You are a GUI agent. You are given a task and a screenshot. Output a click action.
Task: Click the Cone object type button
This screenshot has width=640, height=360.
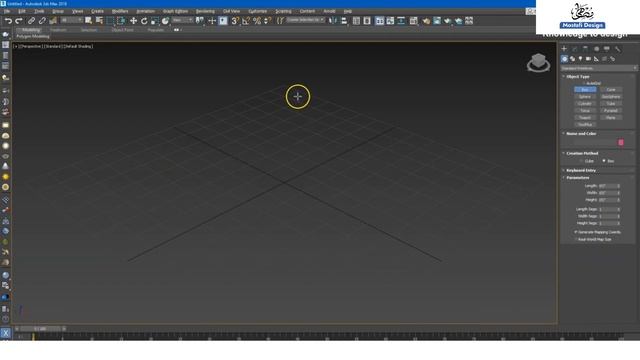point(611,89)
